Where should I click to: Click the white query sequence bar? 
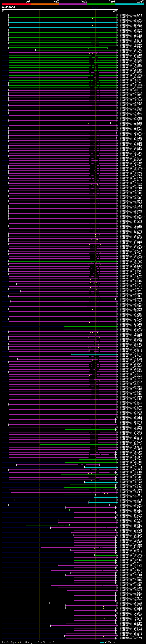(x=60, y=9)
